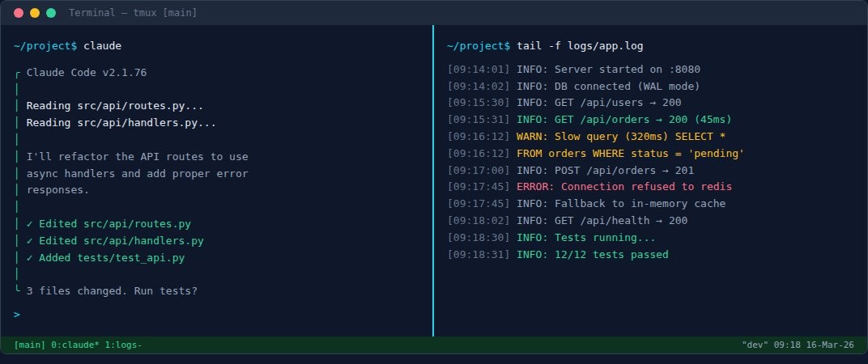The image size is (868, 364).
Task: Click the 'Edited src/api/handlers.py' text
Action: click(121, 240)
